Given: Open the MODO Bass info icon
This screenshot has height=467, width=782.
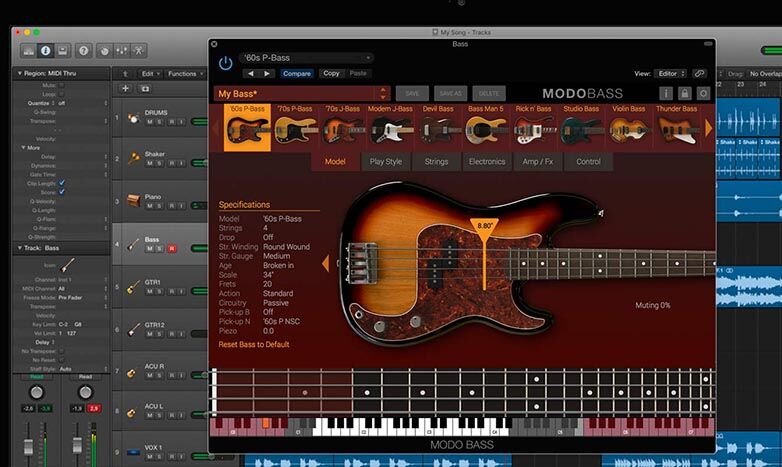Looking at the screenshot, I should (666, 93).
